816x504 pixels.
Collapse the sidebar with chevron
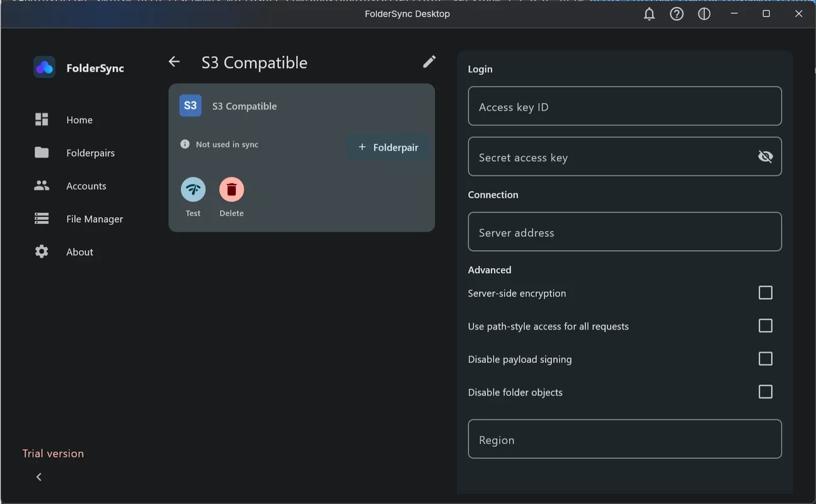click(39, 477)
